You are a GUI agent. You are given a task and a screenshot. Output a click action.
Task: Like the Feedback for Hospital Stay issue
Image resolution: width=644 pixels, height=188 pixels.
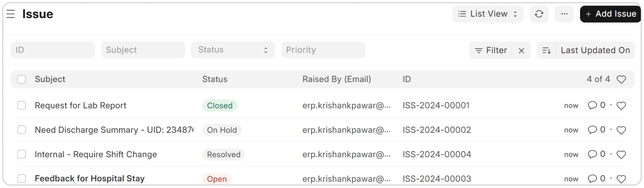621,179
